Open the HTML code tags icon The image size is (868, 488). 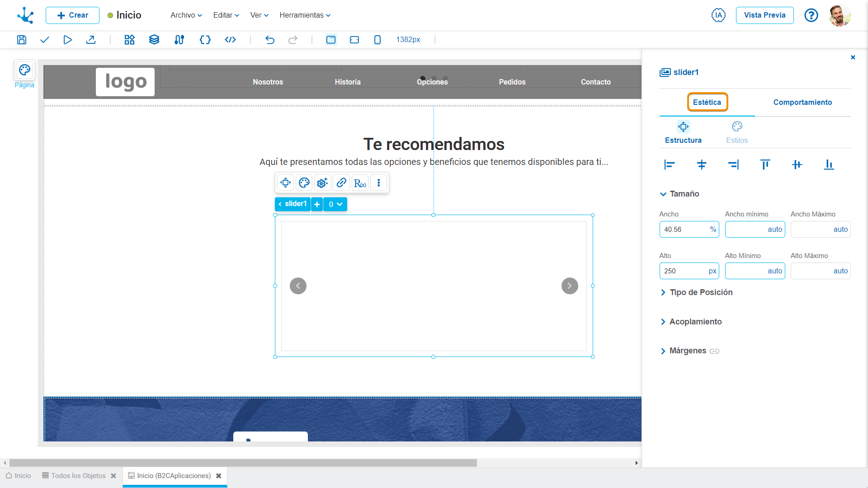tap(231, 40)
